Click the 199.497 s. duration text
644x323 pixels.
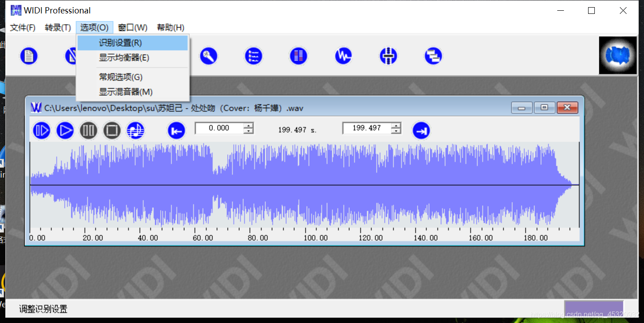click(x=297, y=130)
